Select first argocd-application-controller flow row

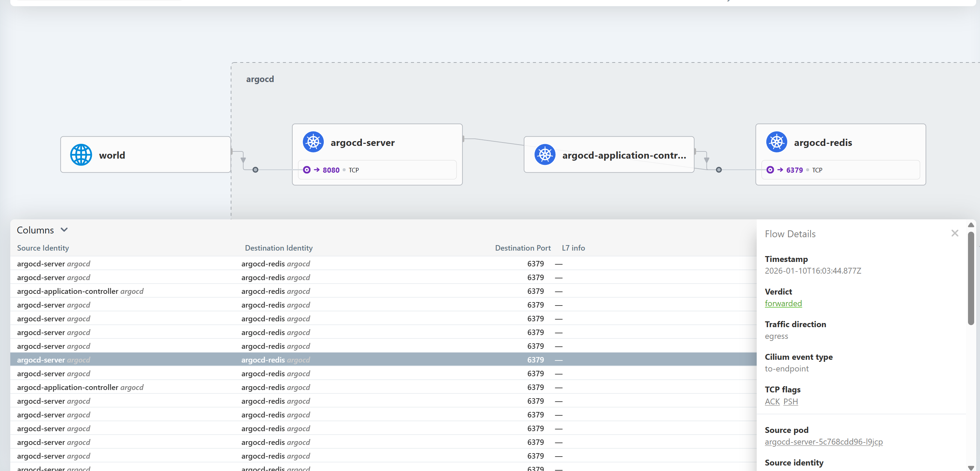coord(80,291)
